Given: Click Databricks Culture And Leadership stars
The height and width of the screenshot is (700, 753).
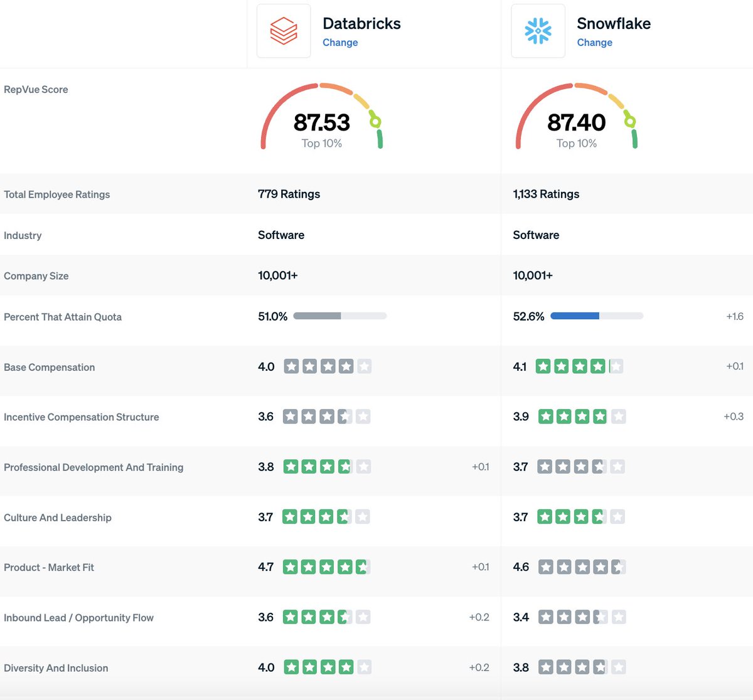Looking at the screenshot, I should coord(326,517).
